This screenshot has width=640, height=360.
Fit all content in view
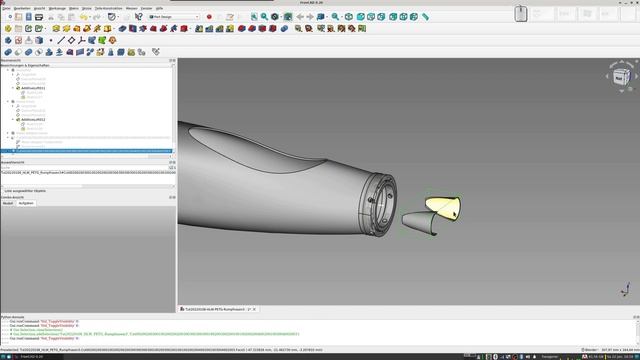coord(254,17)
